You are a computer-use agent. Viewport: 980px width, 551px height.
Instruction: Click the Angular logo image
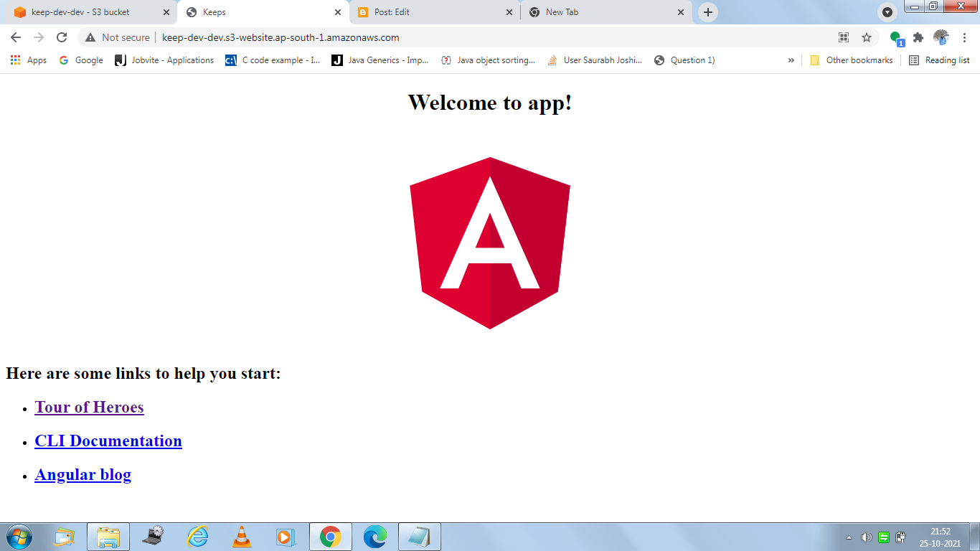click(x=490, y=242)
